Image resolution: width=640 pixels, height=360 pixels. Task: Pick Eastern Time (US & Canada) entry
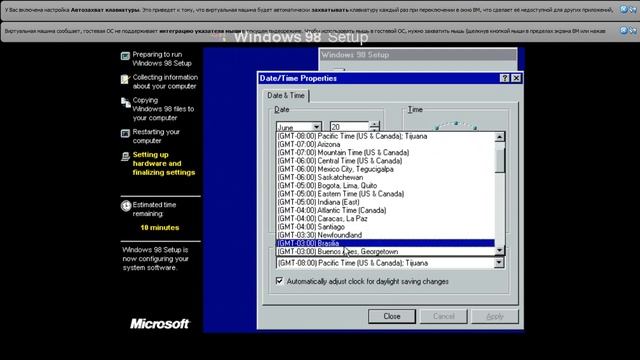click(385, 194)
